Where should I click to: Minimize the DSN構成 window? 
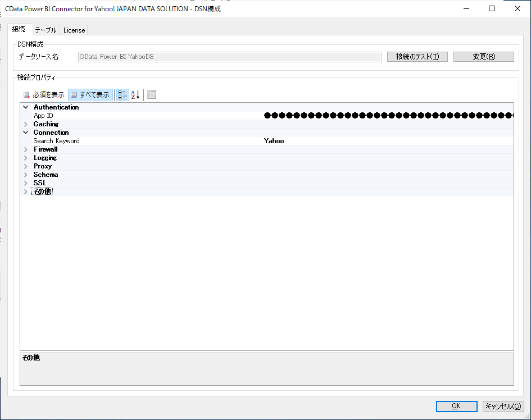click(x=466, y=8)
